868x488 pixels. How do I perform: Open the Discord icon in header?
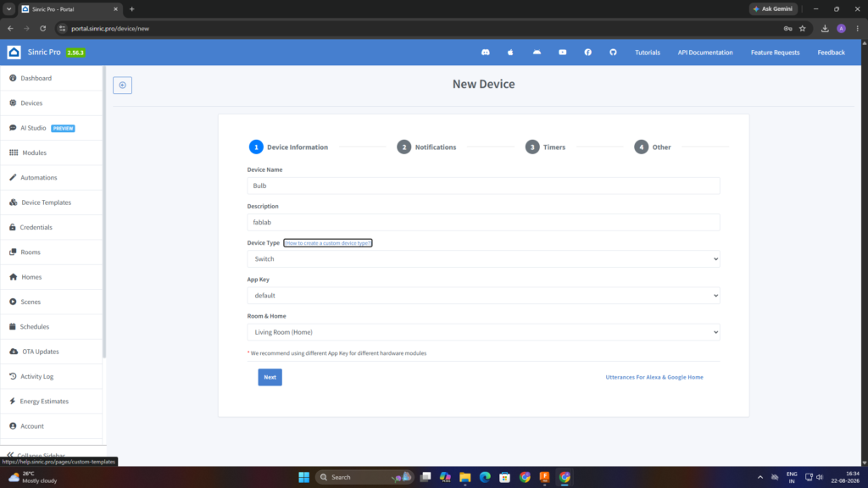tap(486, 52)
